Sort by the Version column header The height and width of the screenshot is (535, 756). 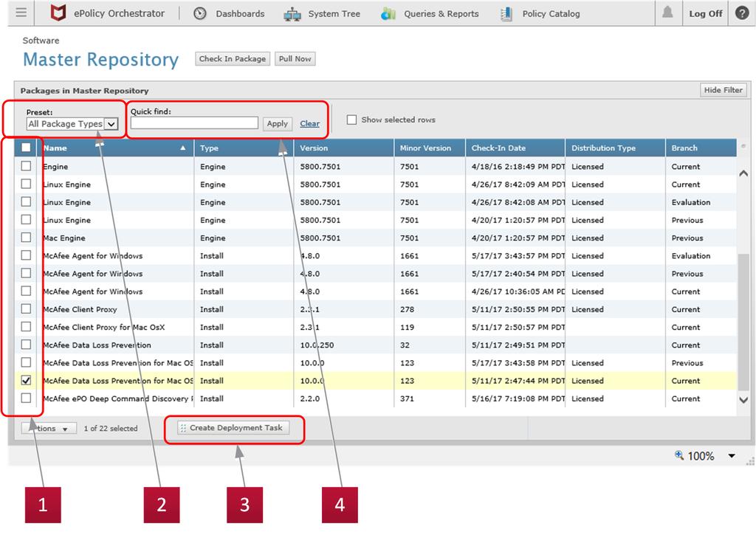point(344,148)
